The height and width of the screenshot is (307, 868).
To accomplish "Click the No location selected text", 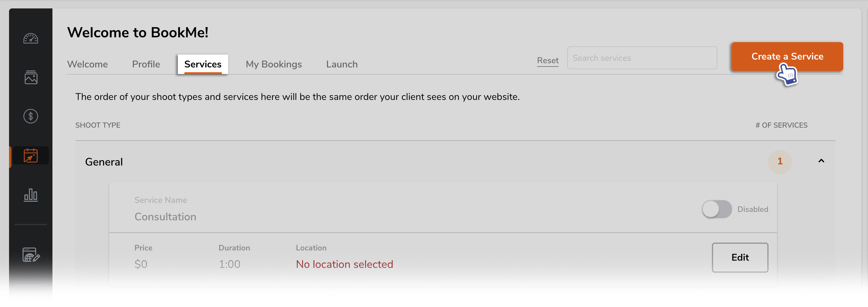I will coord(344,264).
